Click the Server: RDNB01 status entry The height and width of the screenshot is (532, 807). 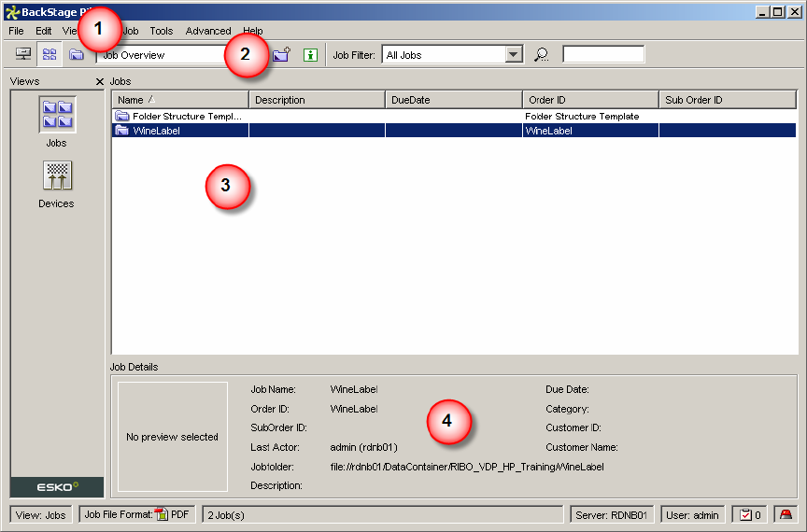point(612,514)
